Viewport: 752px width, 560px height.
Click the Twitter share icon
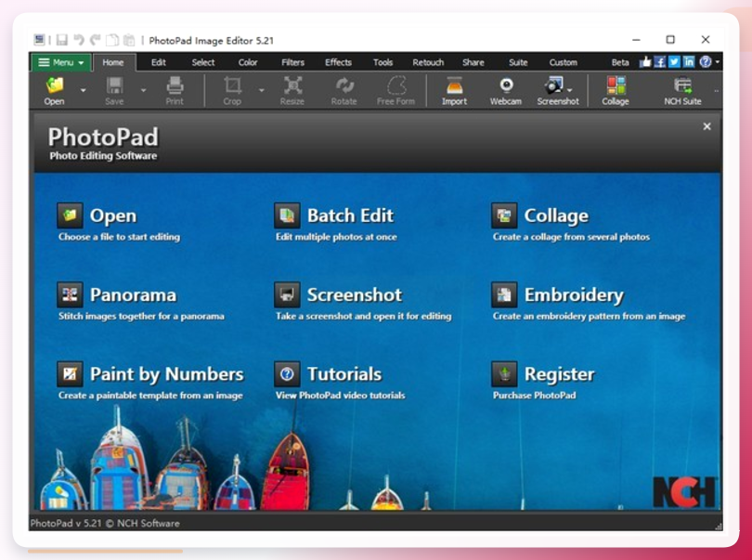(674, 62)
